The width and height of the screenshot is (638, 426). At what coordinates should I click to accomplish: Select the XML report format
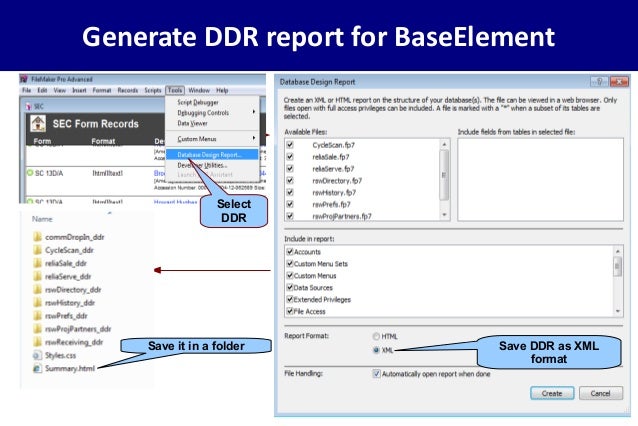pos(376,350)
